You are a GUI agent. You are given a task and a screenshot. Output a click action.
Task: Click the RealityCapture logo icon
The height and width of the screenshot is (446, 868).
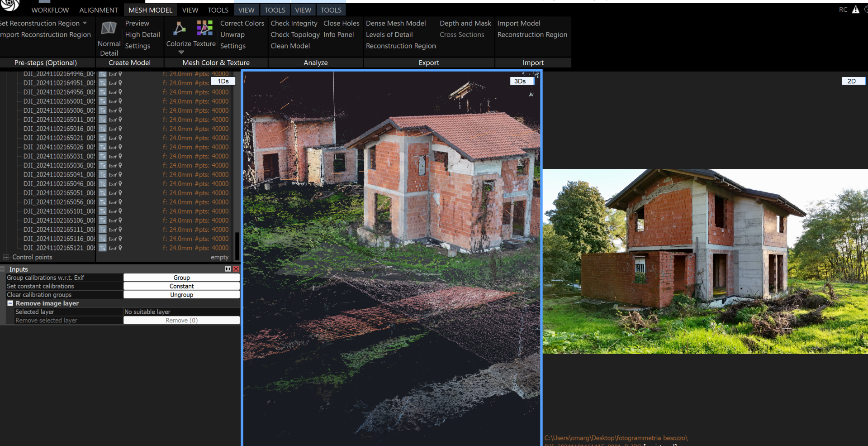(x=10, y=5)
